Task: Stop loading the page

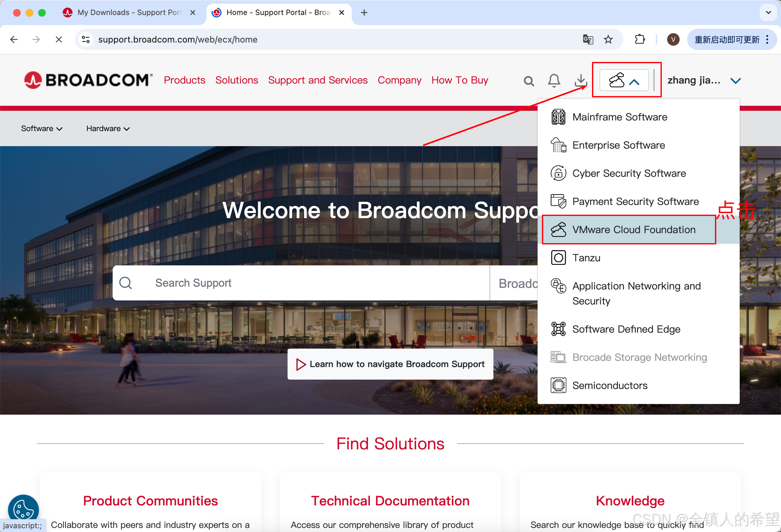Action: pos(59,40)
